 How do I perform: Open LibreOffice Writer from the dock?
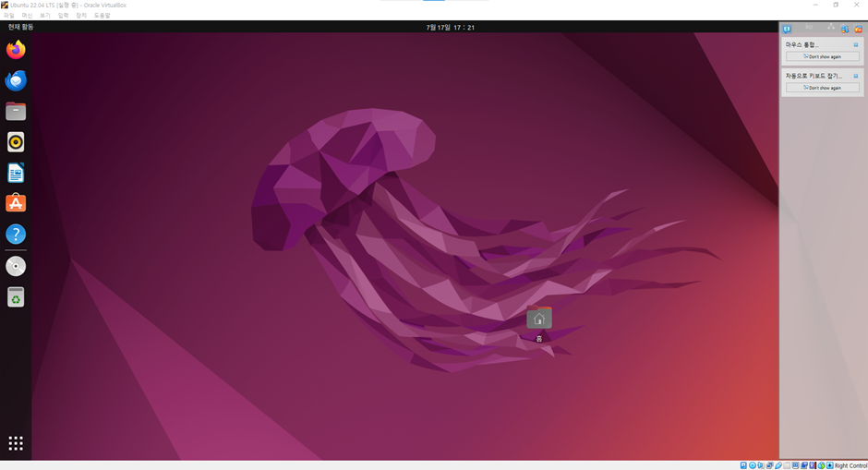click(x=16, y=174)
